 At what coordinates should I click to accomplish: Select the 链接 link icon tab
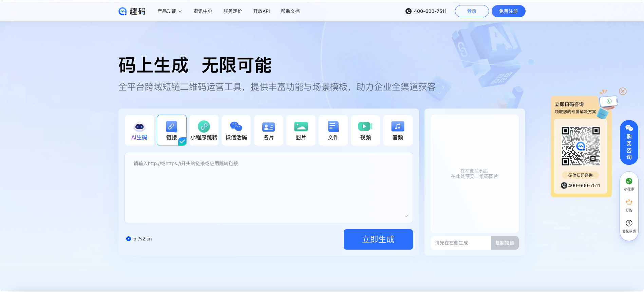(172, 130)
